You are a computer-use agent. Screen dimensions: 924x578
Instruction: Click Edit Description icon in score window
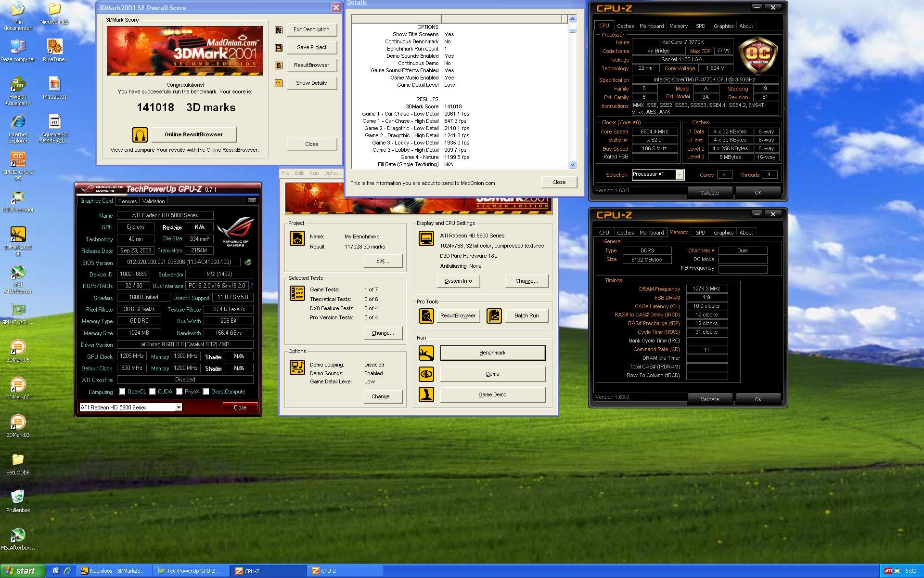coord(278,30)
